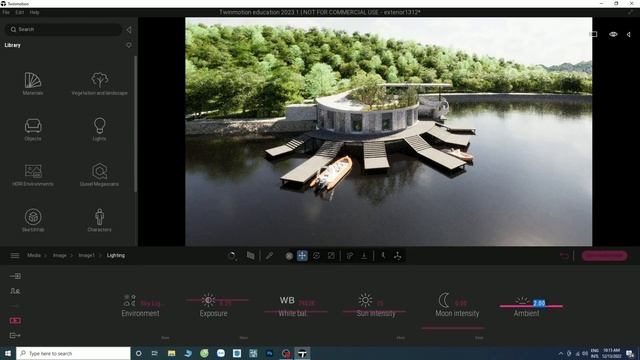The width and height of the screenshot is (640, 360).
Task: Click the gravity icon in toolbar
Action: pos(383,256)
